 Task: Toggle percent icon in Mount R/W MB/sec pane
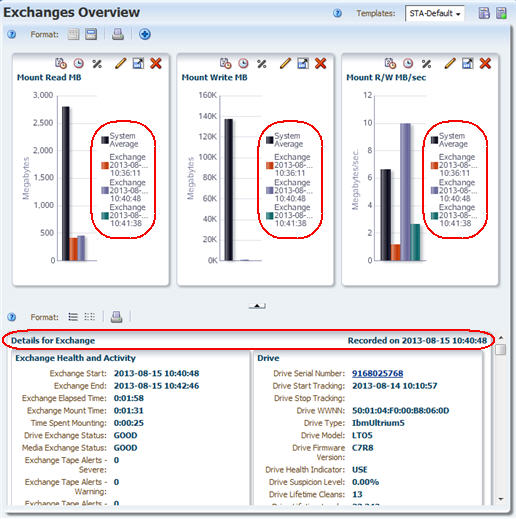click(426, 64)
